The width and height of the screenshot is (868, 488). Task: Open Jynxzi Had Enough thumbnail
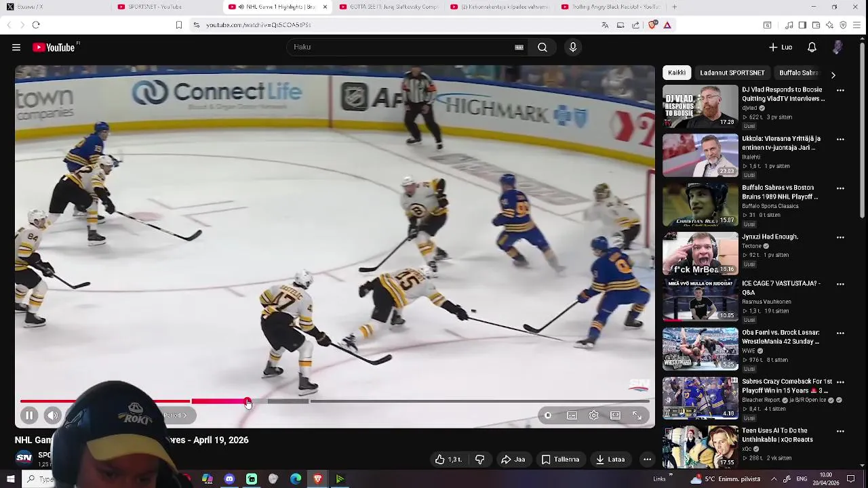coord(701,253)
